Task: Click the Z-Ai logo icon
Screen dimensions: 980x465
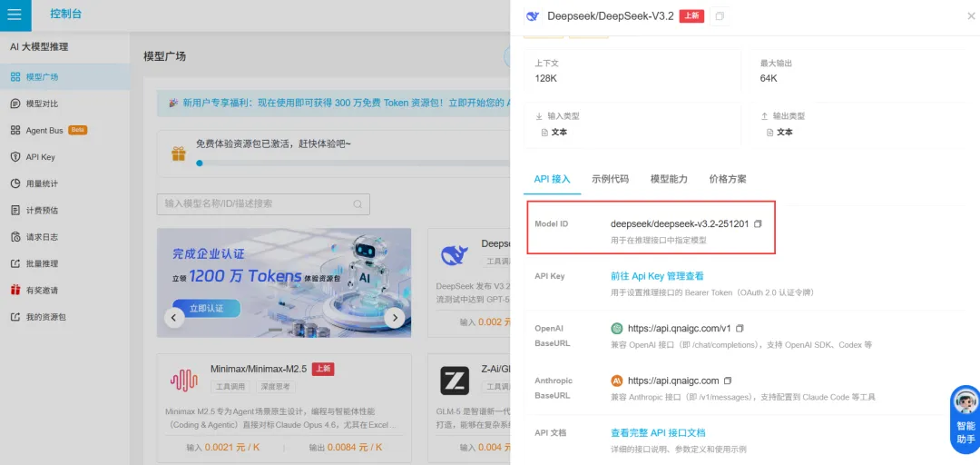Action: coord(455,381)
